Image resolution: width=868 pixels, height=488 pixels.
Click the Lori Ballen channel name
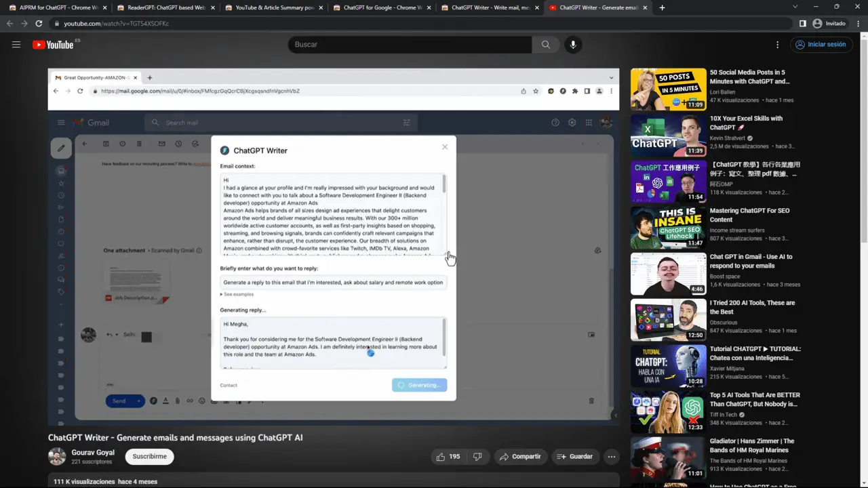coord(723,91)
